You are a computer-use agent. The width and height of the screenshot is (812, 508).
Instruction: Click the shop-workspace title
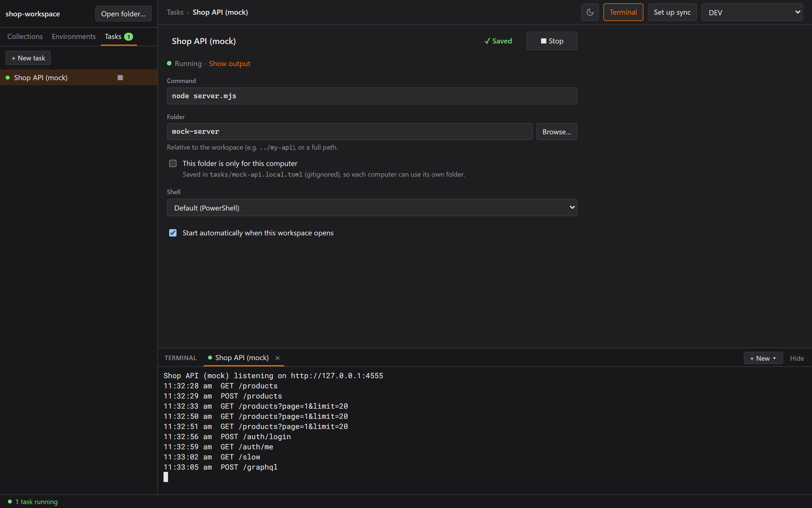click(32, 14)
